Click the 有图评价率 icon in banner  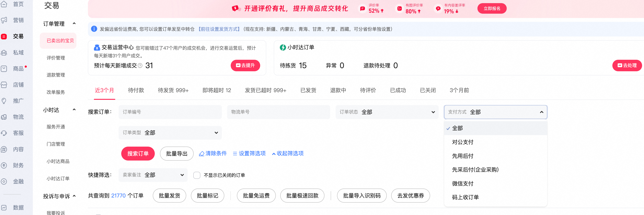coord(399,8)
